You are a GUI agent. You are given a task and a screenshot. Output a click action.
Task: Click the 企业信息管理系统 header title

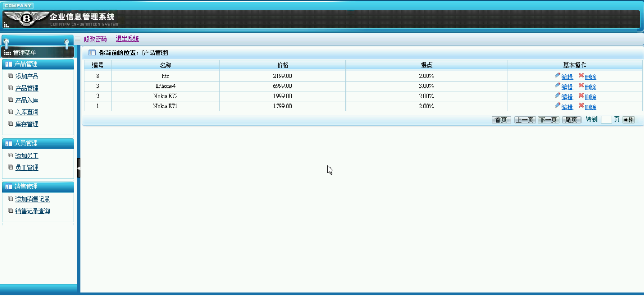82,17
